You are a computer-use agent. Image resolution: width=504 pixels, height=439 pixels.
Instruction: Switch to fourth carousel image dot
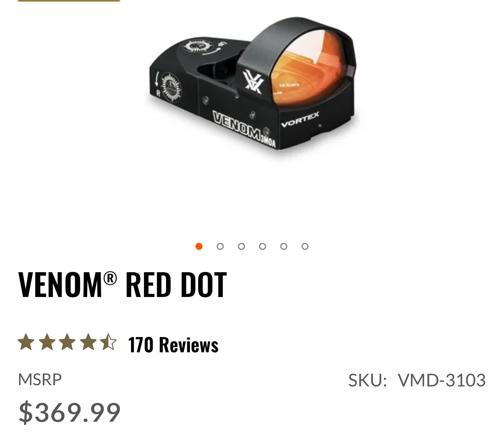click(263, 246)
